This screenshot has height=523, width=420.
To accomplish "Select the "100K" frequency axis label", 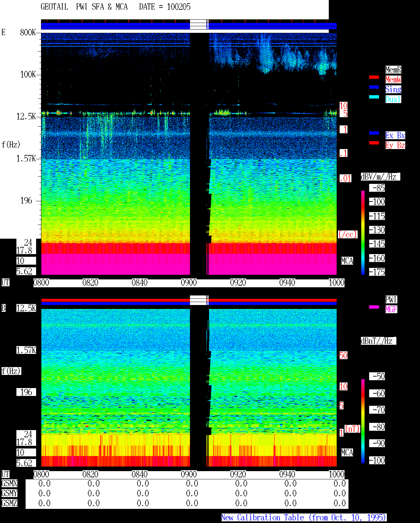I will pos(28,74).
